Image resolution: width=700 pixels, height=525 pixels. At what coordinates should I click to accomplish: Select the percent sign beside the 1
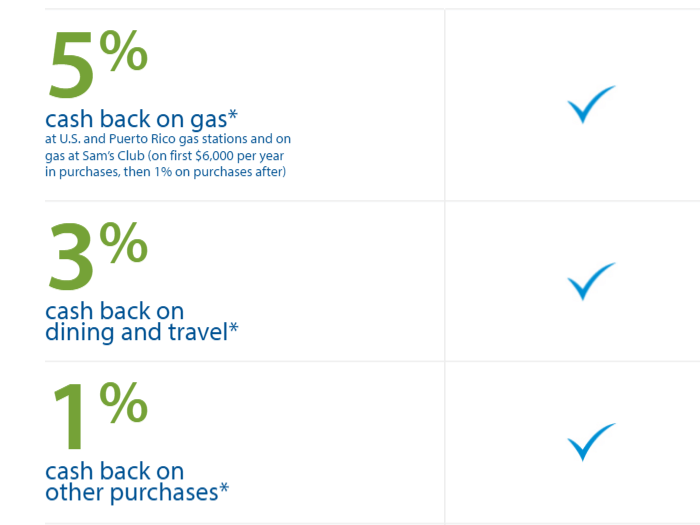pyautogui.click(x=123, y=403)
